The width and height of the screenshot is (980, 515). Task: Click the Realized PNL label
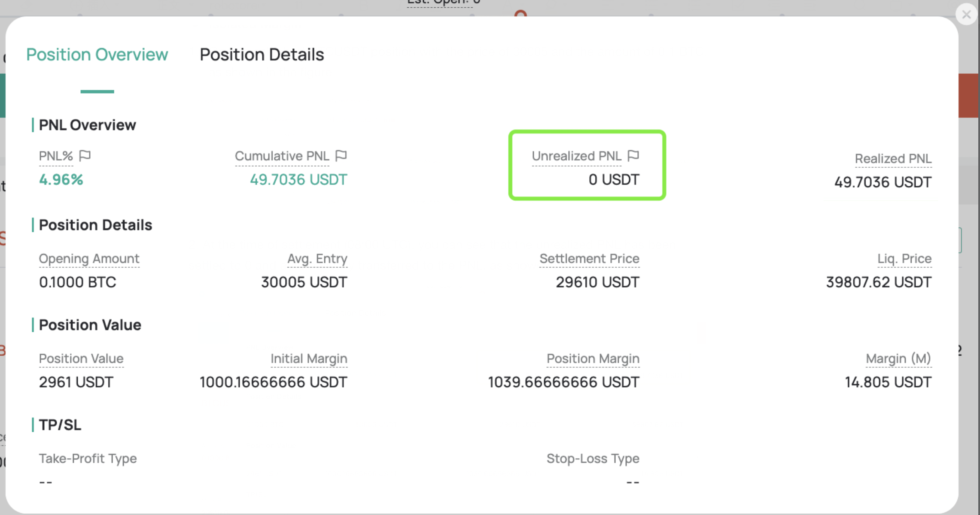(x=893, y=158)
